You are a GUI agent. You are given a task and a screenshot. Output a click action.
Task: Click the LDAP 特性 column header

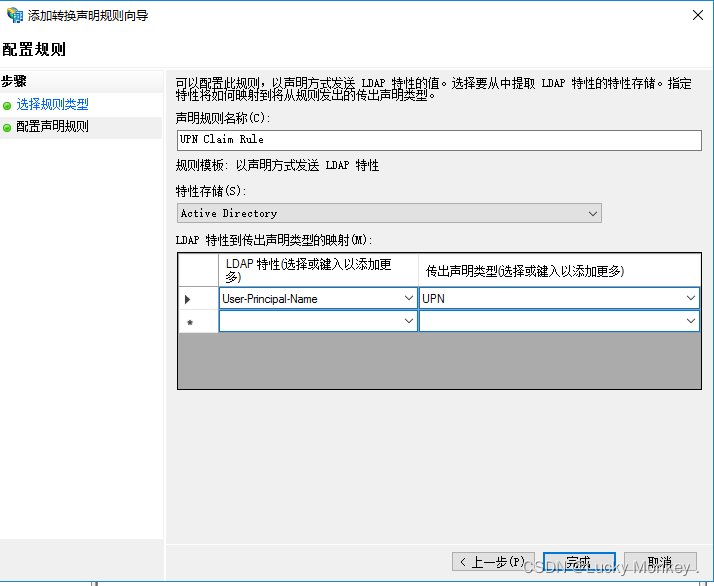[318, 270]
